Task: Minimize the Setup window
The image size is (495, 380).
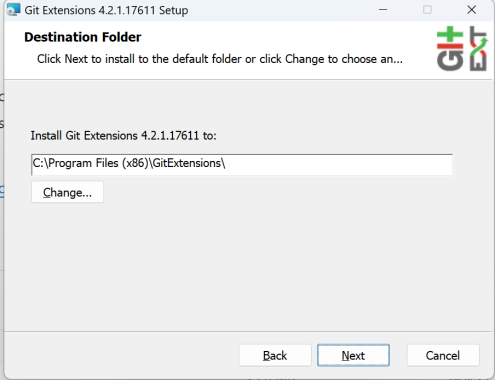Action: [x=383, y=10]
